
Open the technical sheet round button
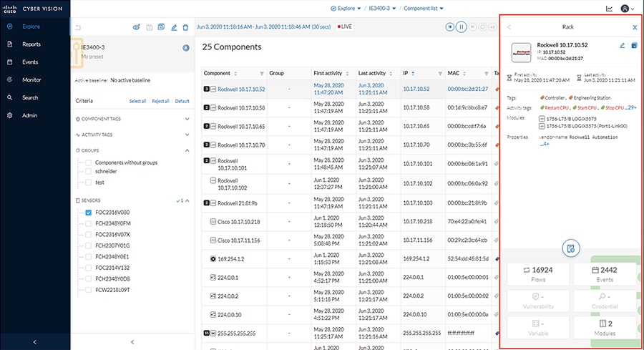(x=570, y=248)
